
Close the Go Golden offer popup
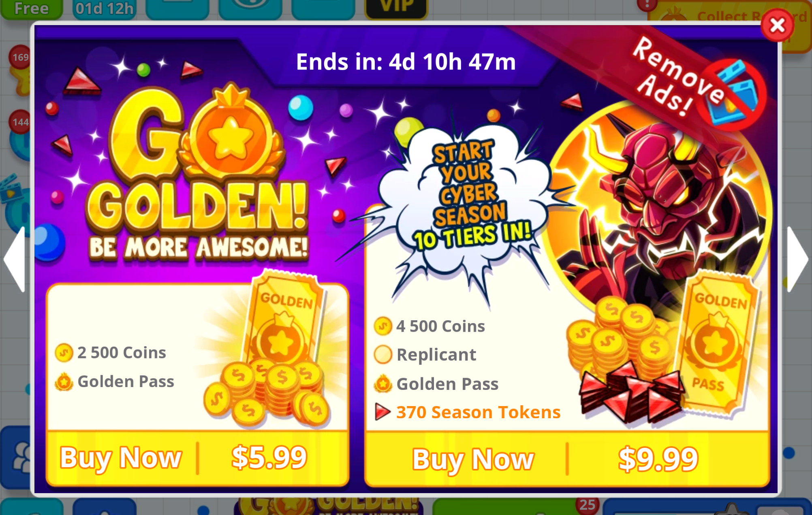777,25
